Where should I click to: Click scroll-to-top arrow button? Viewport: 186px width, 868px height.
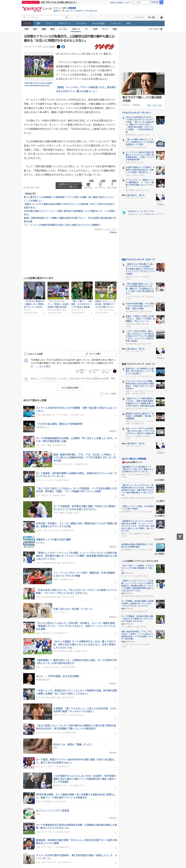180,537
